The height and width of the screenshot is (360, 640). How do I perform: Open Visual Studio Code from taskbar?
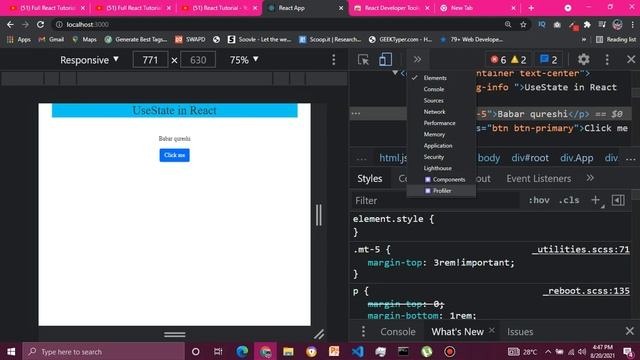[358, 351]
